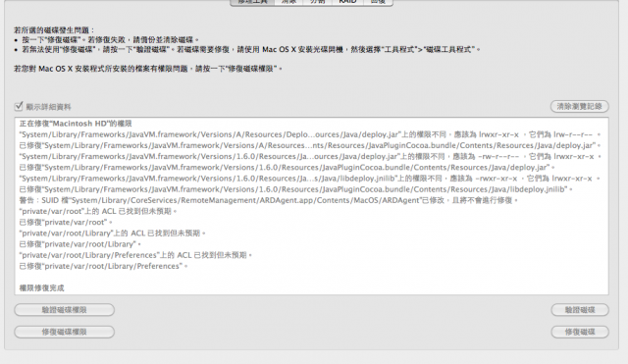Click the libdeploy.jnilib line saying 應該為 -rwxr-xr-x
The height and width of the screenshot is (364, 628).
[310, 179]
